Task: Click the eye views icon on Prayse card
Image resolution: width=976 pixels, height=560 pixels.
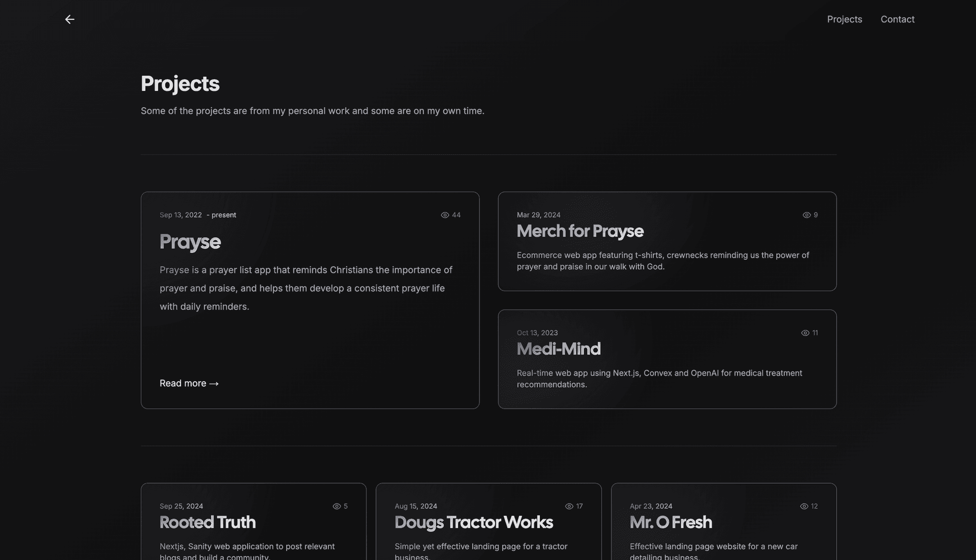Action: coord(445,215)
